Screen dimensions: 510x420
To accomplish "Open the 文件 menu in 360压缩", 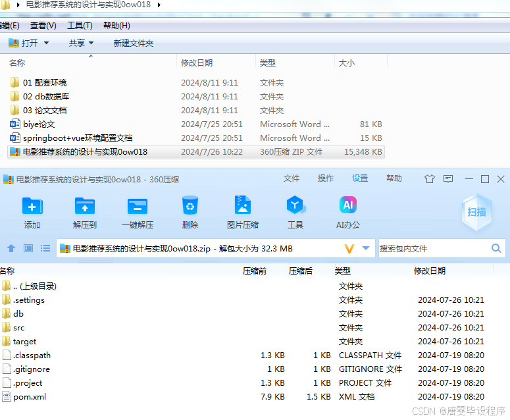I will 291,178.
